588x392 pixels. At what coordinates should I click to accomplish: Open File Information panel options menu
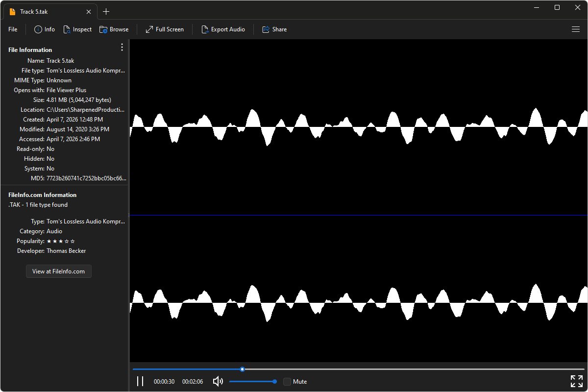point(122,47)
